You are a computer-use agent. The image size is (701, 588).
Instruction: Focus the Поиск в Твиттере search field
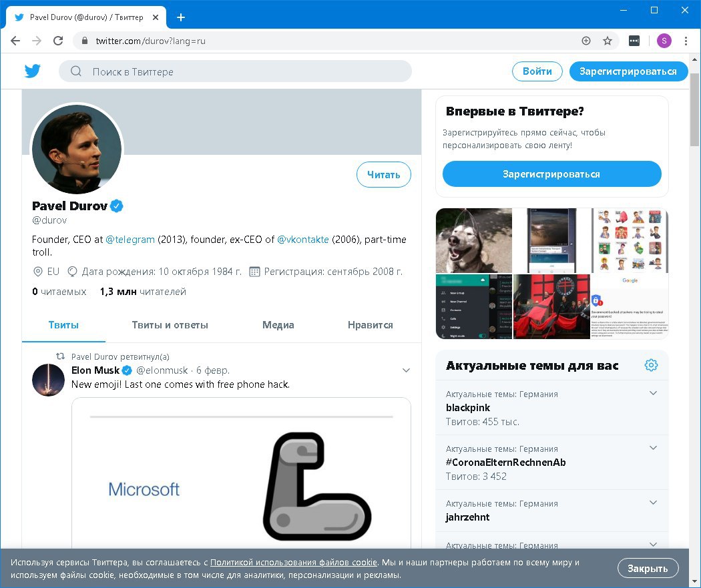(235, 71)
